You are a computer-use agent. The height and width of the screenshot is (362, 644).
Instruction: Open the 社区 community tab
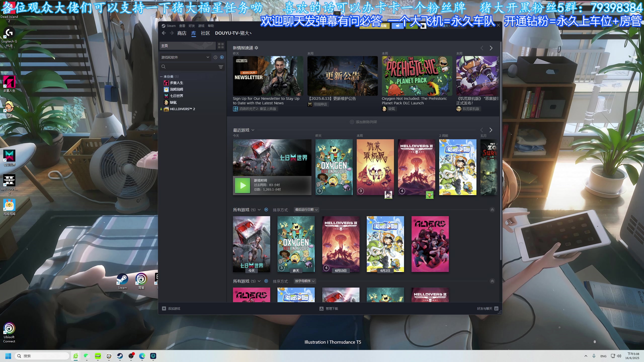(205, 33)
